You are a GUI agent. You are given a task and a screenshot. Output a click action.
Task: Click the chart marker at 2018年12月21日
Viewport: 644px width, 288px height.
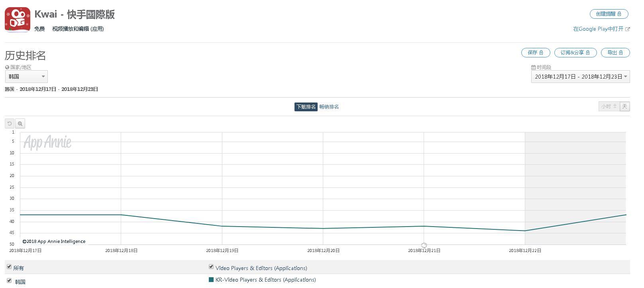pos(424,245)
